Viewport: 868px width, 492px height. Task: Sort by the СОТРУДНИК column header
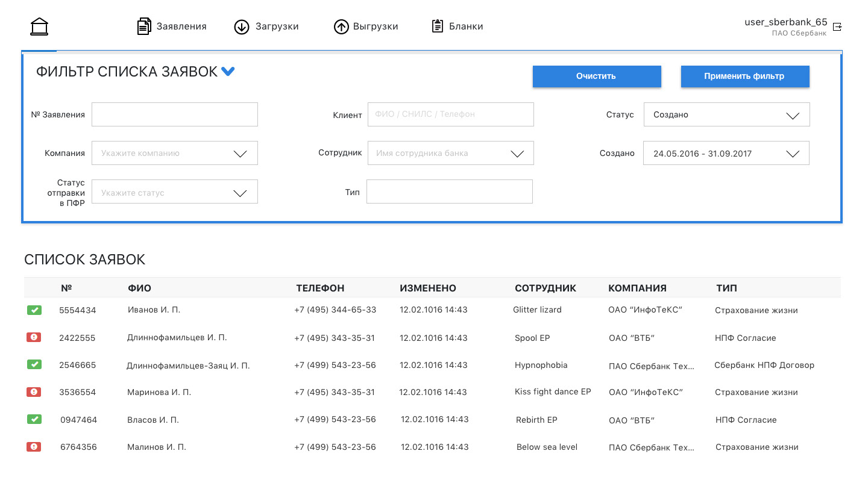(546, 288)
